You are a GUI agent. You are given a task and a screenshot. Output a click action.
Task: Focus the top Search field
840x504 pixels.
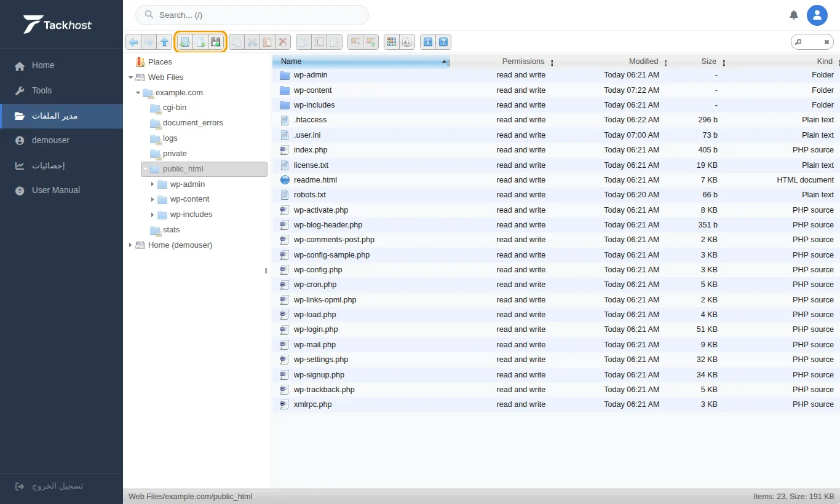coord(252,15)
